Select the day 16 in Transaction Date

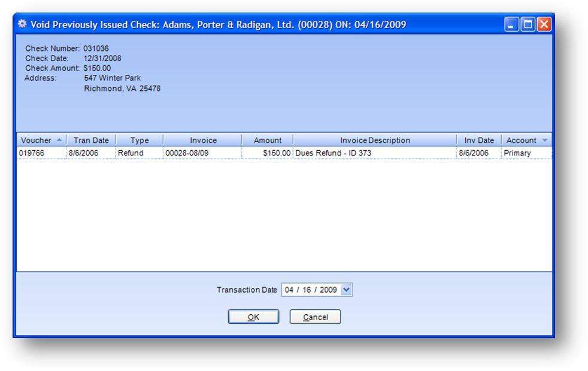pos(307,290)
